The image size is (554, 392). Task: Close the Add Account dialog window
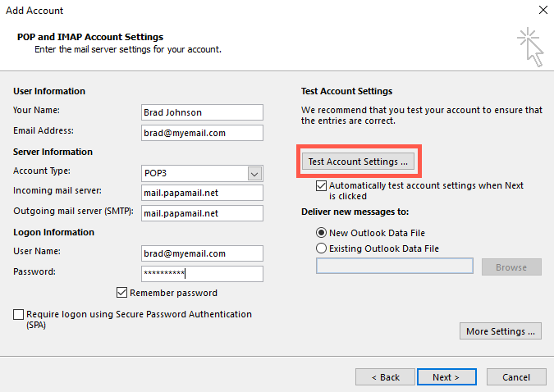pyautogui.click(x=543, y=10)
